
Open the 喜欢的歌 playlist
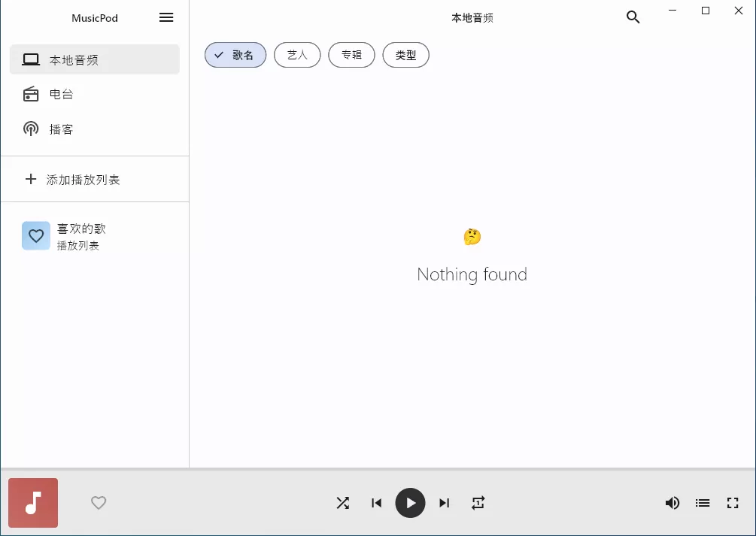click(81, 235)
